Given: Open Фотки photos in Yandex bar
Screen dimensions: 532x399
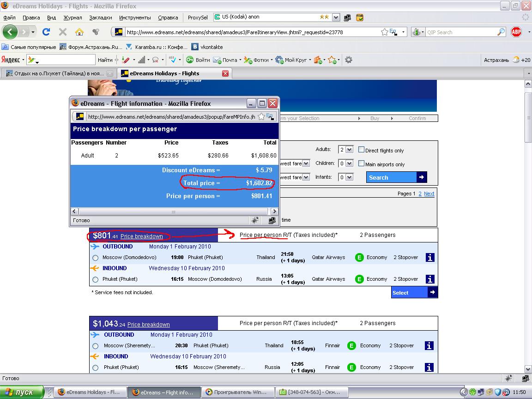Looking at the screenshot, I should pos(257,60).
